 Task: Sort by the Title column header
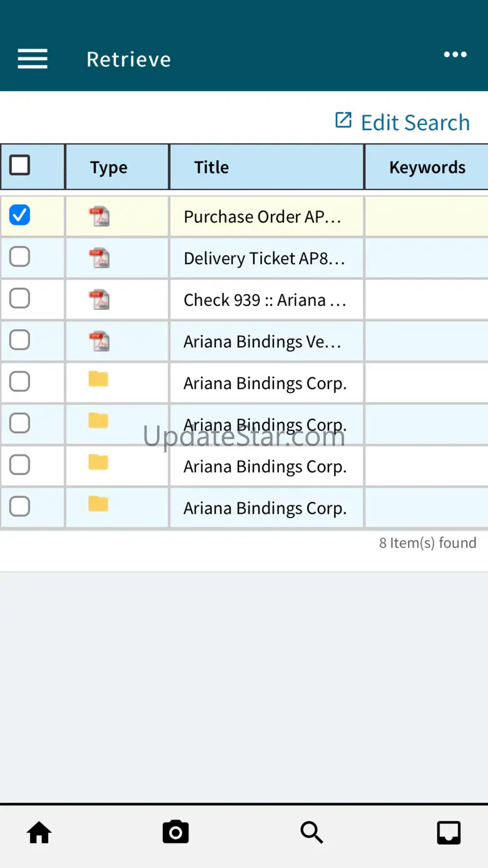[211, 167]
